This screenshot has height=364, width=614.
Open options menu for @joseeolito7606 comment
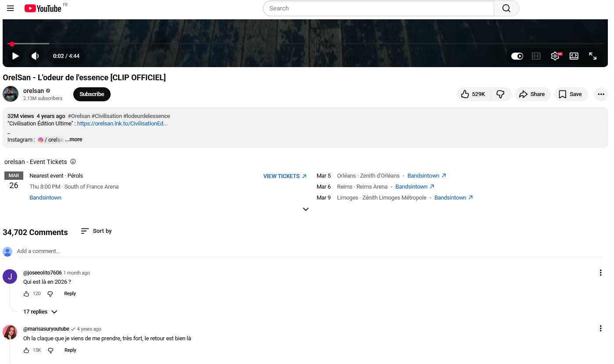[600, 273]
